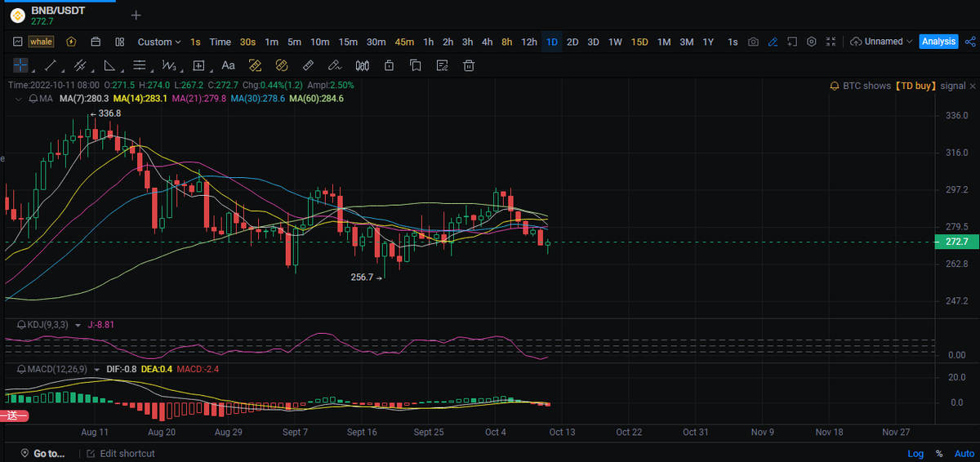Viewport: 980px width, 462px height.
Task: Delete drawings with the trash icon
Action: pyautogui.click(x=469, y=65)
